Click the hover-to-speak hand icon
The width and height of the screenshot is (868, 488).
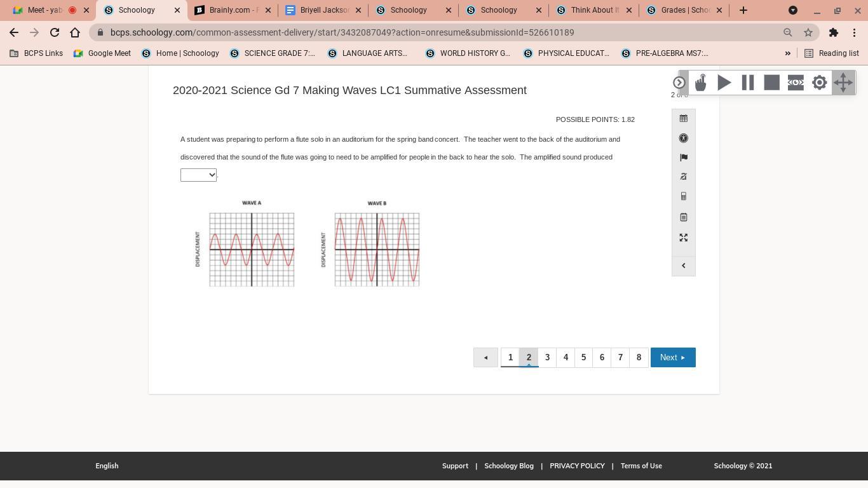tap(700, 83)
